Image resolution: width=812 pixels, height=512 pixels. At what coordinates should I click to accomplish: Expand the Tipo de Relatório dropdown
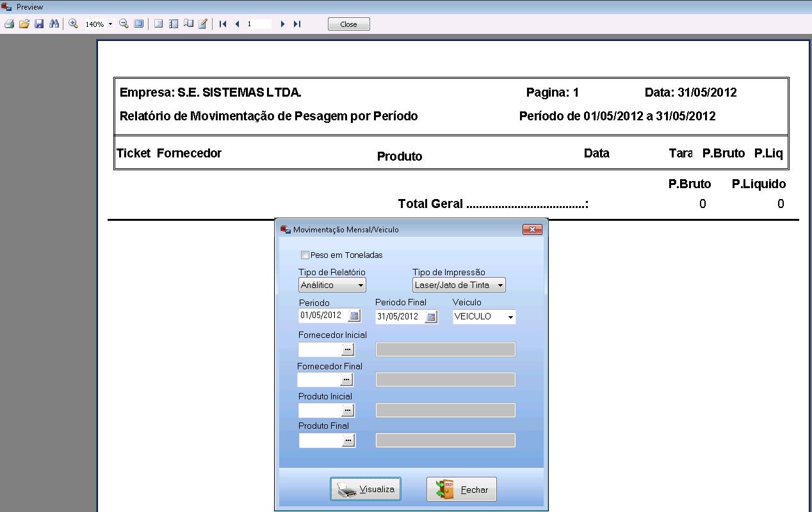[x=361, y=285]
